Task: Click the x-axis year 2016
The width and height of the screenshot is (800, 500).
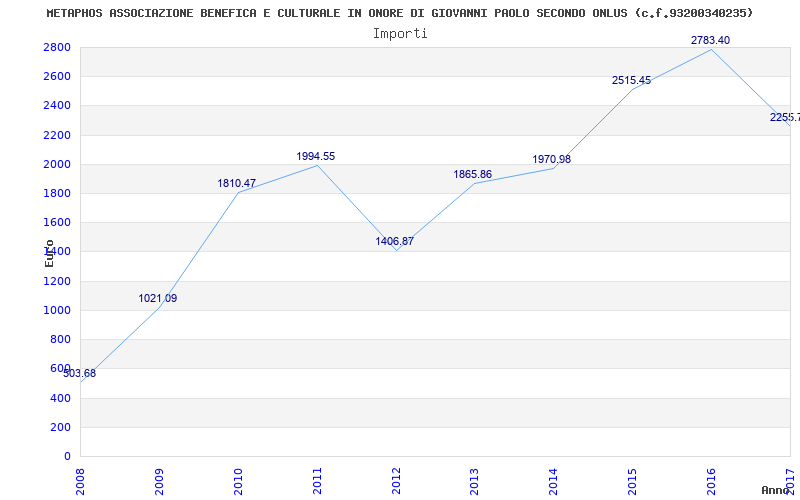Action: [712, 481]
